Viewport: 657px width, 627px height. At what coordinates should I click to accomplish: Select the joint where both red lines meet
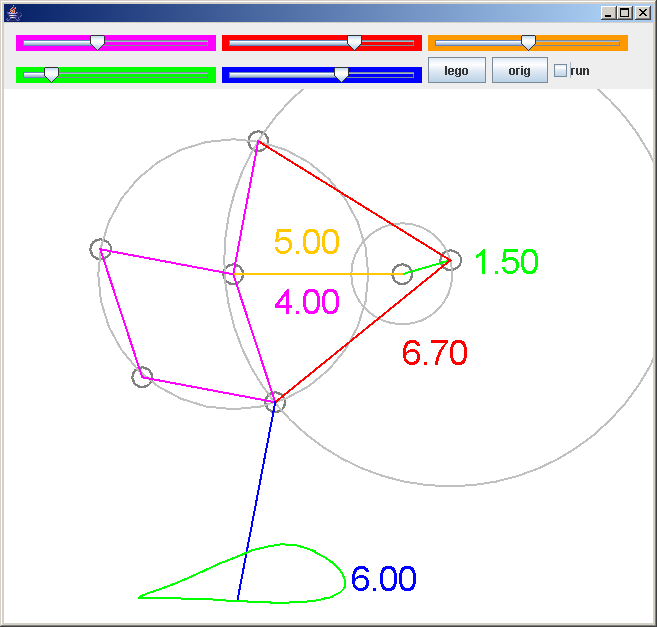[451, 260]
